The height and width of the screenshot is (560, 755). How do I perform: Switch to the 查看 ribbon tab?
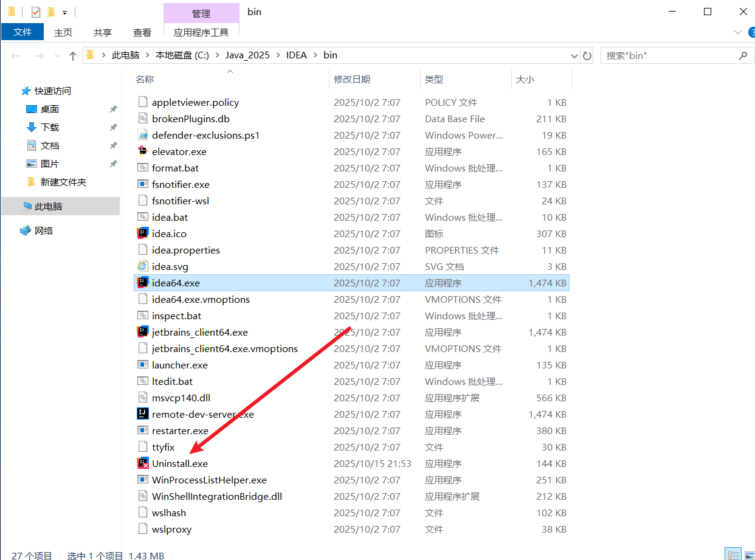[142, 32]
